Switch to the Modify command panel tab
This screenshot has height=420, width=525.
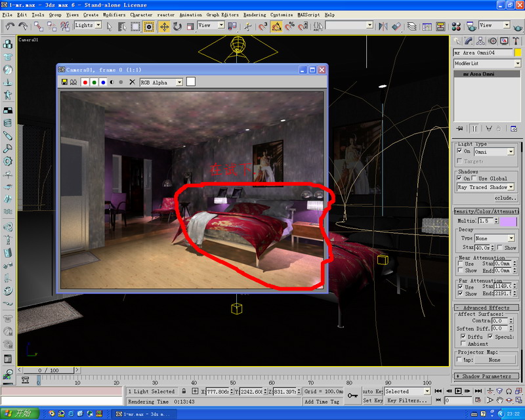(x=469, y=41)
